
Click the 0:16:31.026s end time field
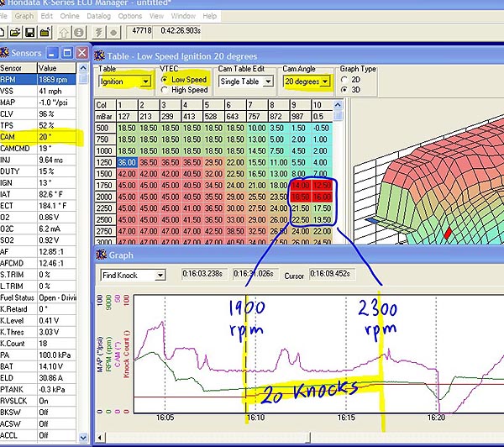tap(255, 274)
